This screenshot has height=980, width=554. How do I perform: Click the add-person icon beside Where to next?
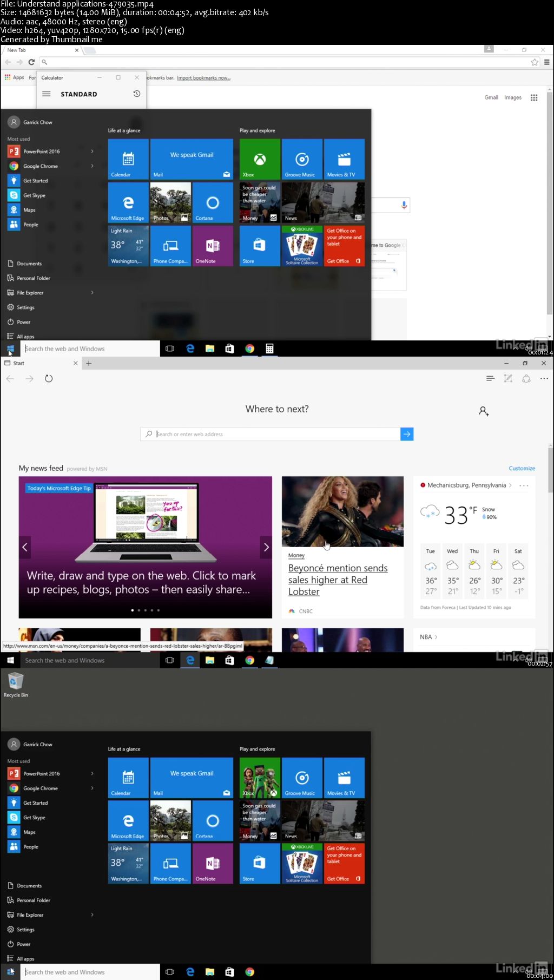tap(484, 411)
